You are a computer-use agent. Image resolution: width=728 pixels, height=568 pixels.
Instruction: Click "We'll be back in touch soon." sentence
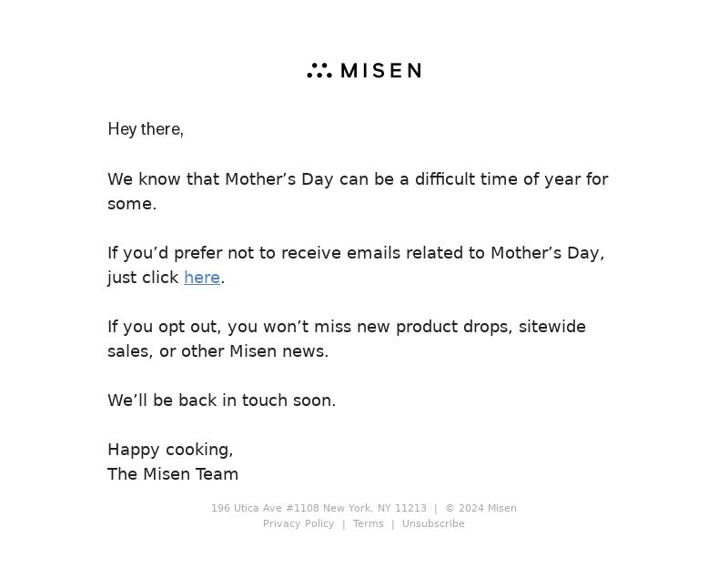coord(221,401)
